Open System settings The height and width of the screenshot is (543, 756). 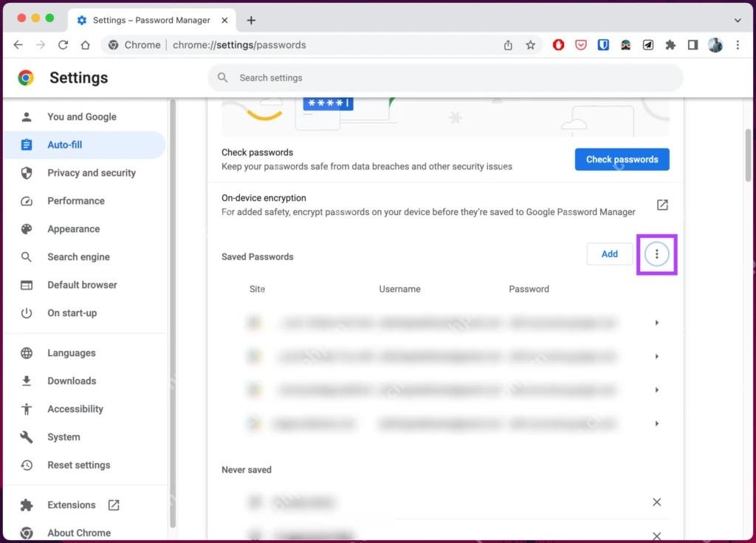click(63, 437)
